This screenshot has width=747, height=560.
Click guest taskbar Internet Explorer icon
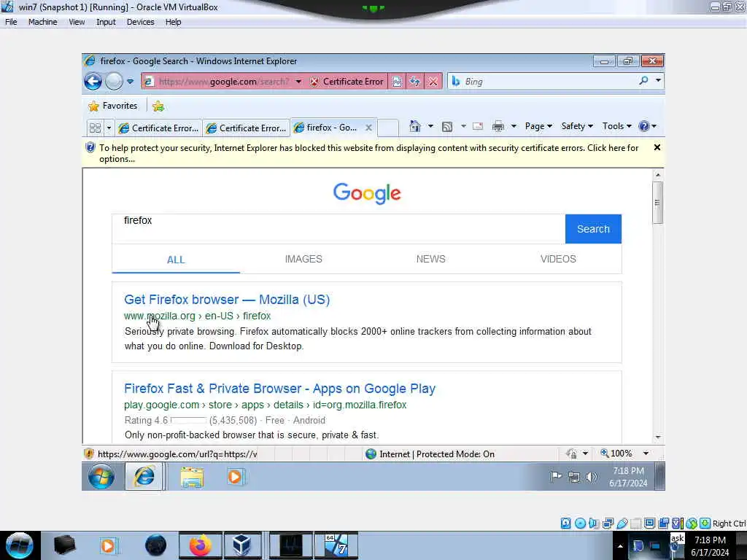[144, 476]
